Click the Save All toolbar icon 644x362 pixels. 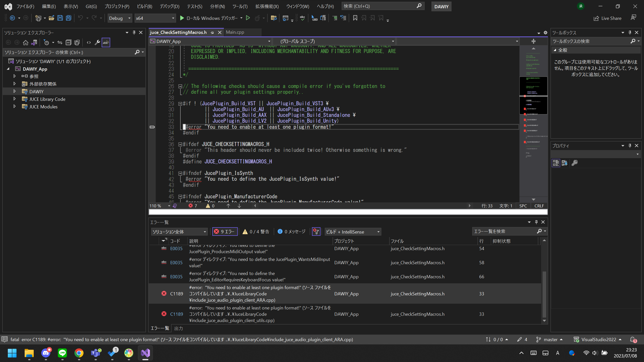pos(68,18)
